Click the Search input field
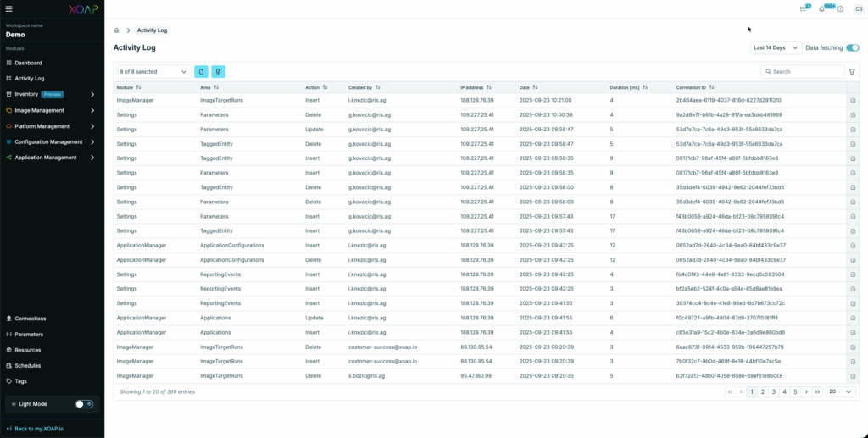 (805, 72)
